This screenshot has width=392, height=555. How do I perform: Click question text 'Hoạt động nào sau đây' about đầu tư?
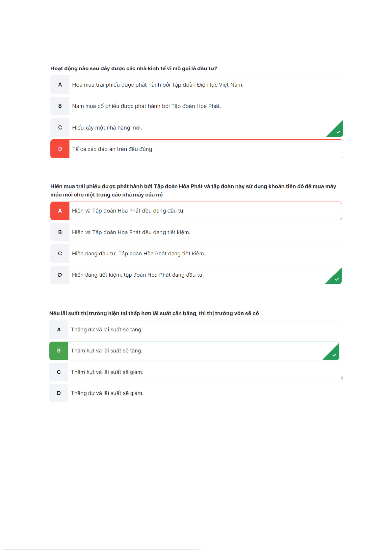tap(134, 69)
